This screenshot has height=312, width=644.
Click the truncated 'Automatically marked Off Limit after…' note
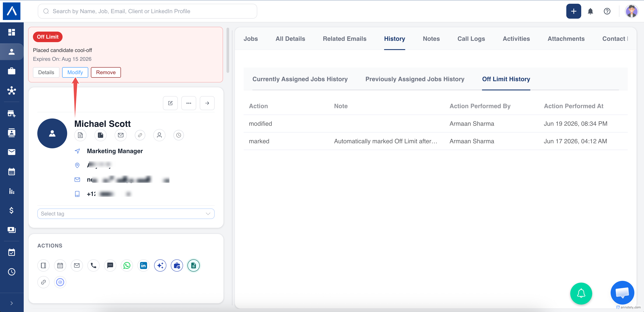click(385, 141)
